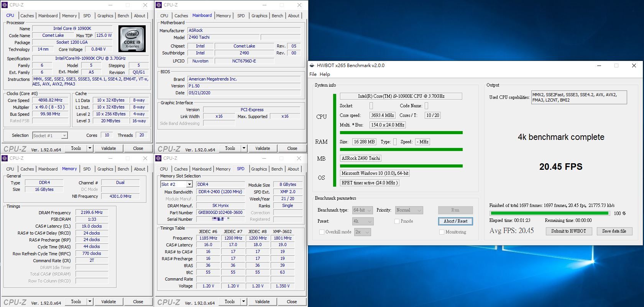This screenshot has height=307, width=644.
Task: Click the CPU-Z icon in the Mainboard window title bar
Action: 159,5
